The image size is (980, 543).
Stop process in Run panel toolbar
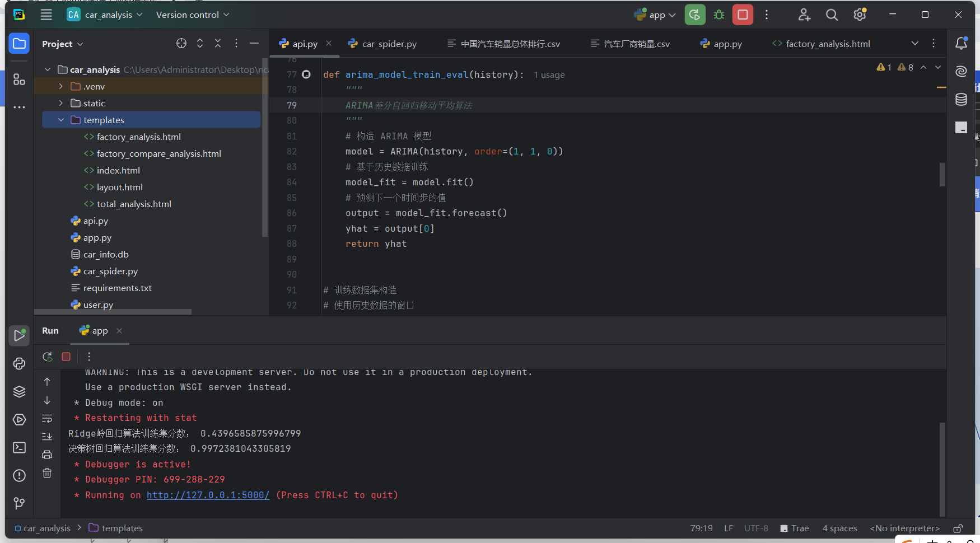coord(66,357)
